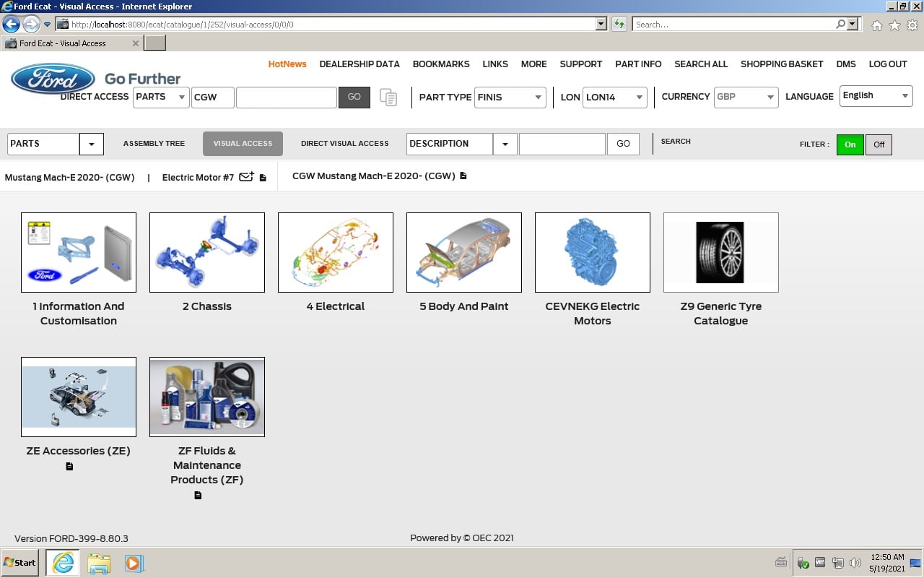Open Internet Explorer from the taskbar

click(63, 563)
